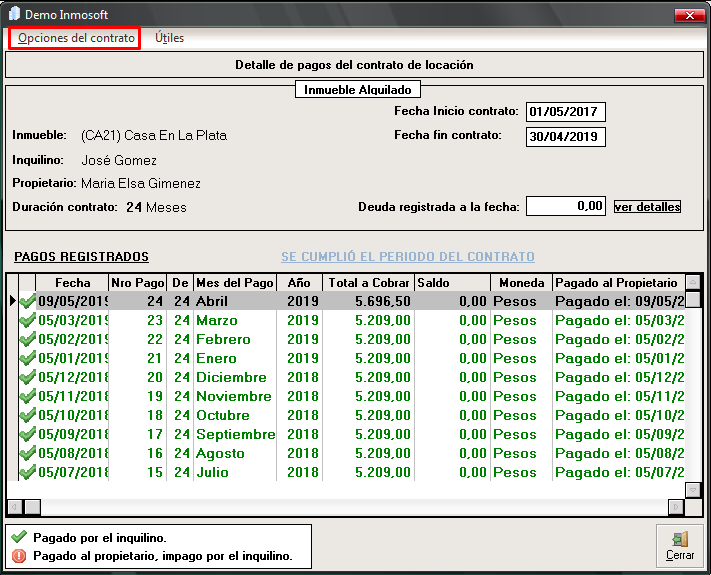Viewport: 711px width, 575px height.
Task: Select the Septiembre 2018 payment row
Action: 235,435
